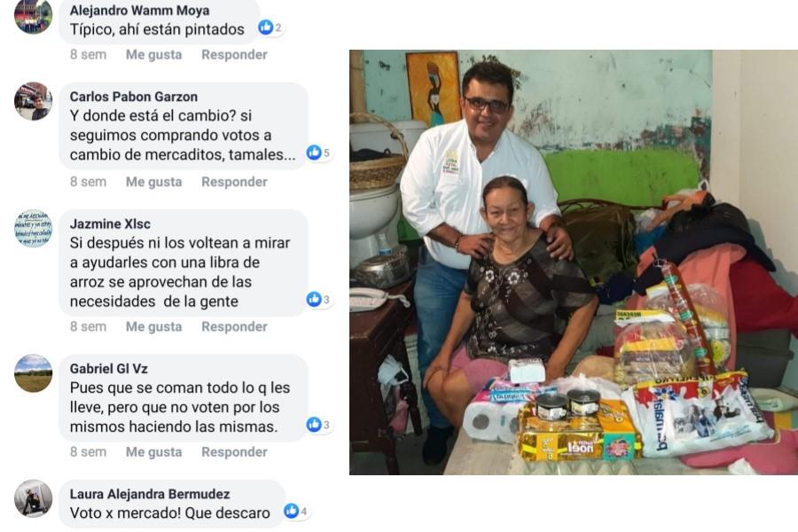Reply to Carlos Pabon Garzon's comment
The image size is (798, 532).
click(x=234, y=182)
